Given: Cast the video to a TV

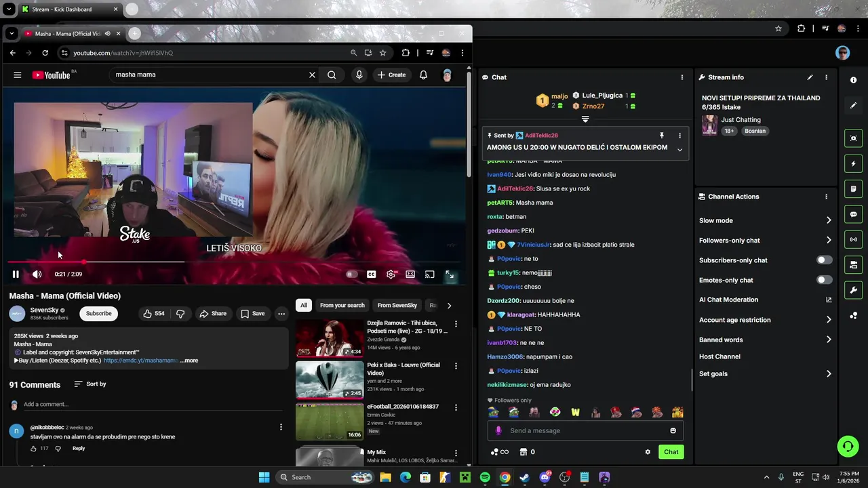Looking at the screenshot, I should tap(429, 274).
